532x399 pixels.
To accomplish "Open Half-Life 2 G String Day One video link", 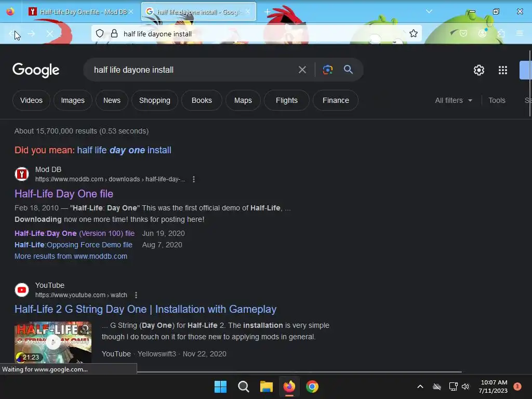I will point(145,310).
